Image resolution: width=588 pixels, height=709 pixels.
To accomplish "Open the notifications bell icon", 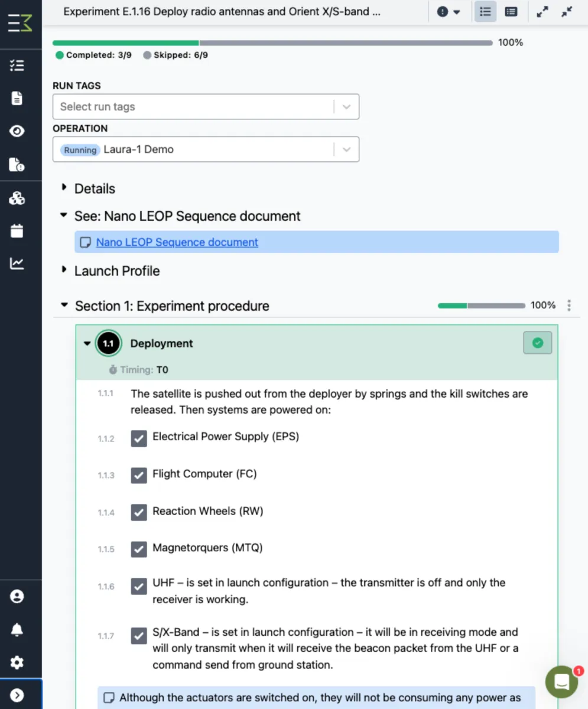I will [x=17, y=630].
